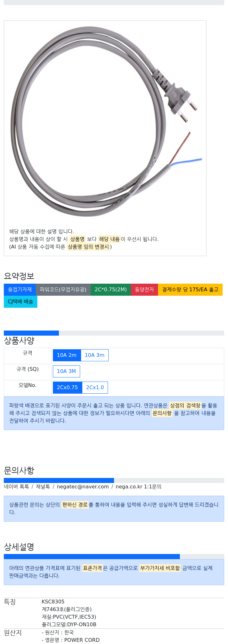Select model 2Cx0.75 option
The width and height of the screenshot is (228, 644).
[67, 388]
